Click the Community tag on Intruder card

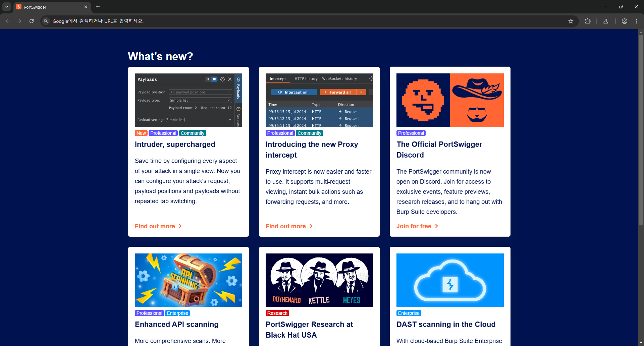(x=193, y=133)
